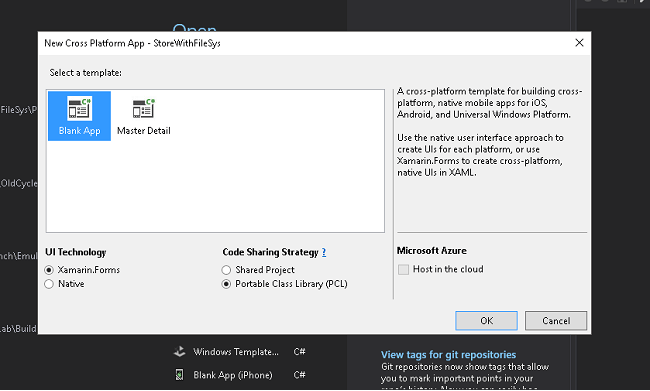
Task: Select Portable Class Library (PCL) option
Action: 226,284
